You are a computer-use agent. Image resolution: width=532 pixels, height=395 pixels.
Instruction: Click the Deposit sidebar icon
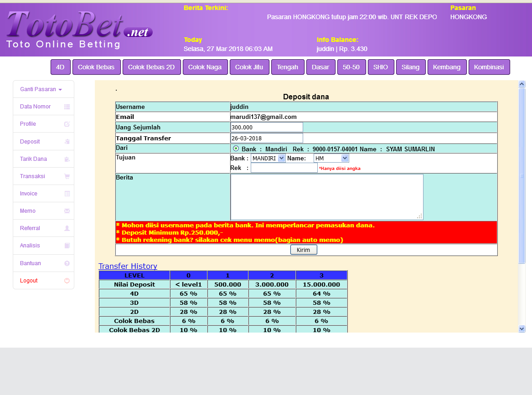tap(67, 142)
